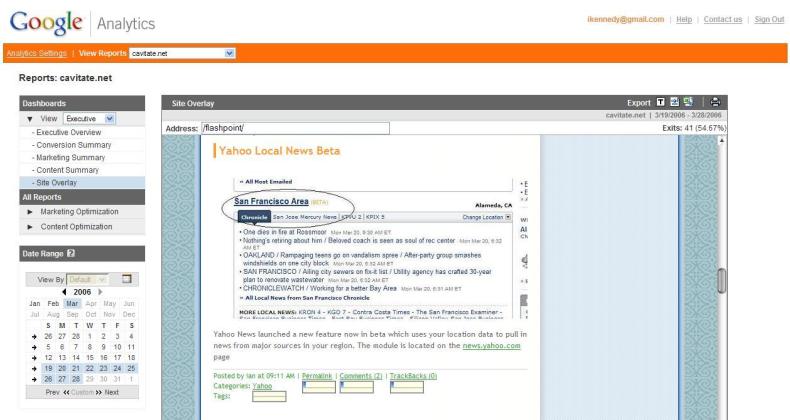Open Content Summary dashboard
Image resolution: width=790 pixels, height=420 pixels.
[68, 170]
